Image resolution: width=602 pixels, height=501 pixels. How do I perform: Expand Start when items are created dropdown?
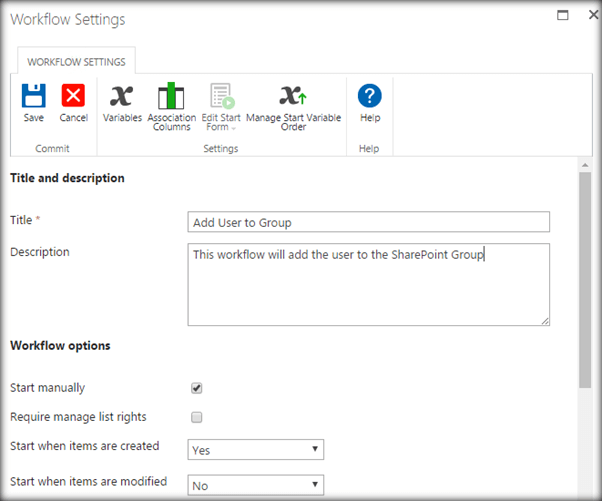256,450
